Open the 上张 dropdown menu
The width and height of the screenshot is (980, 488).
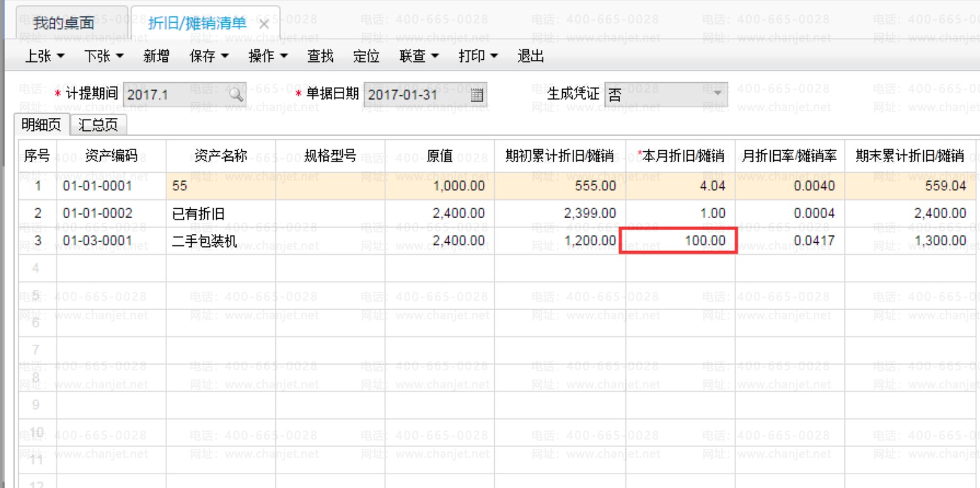[44, 56]
